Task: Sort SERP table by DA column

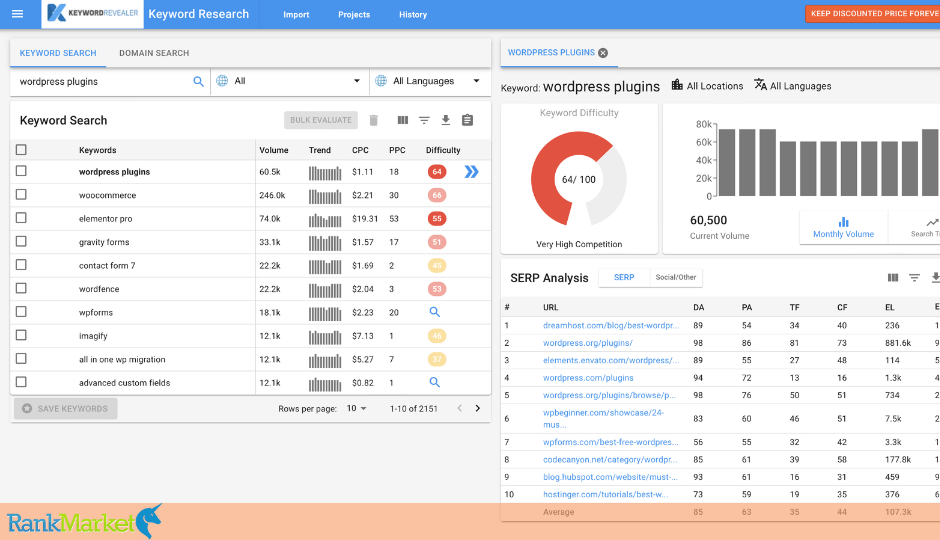Action: click(x=698, y=307)
